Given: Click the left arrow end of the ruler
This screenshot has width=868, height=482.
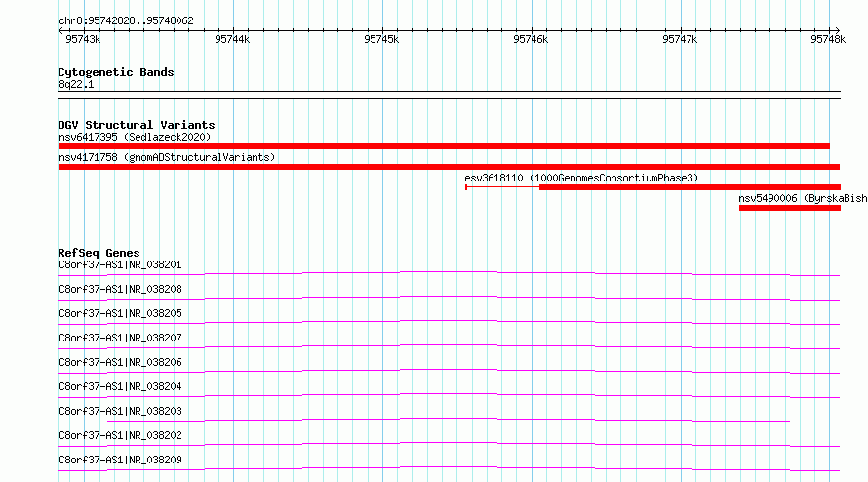Looking at the screenshot, I should (x=60, y=31).
